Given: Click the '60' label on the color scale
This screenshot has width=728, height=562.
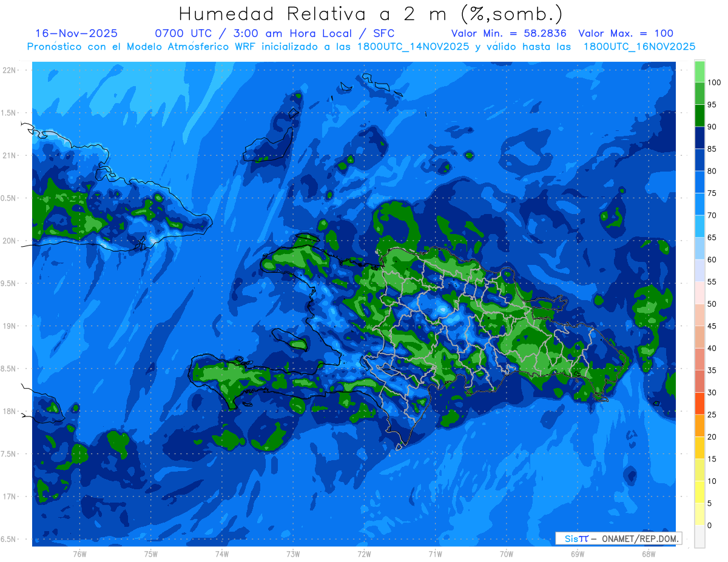Looking at the screenshot, I should tap(712, 259).
